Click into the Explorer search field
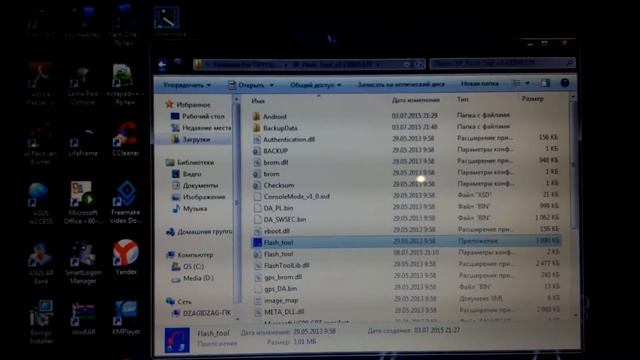 pos(502,62)
